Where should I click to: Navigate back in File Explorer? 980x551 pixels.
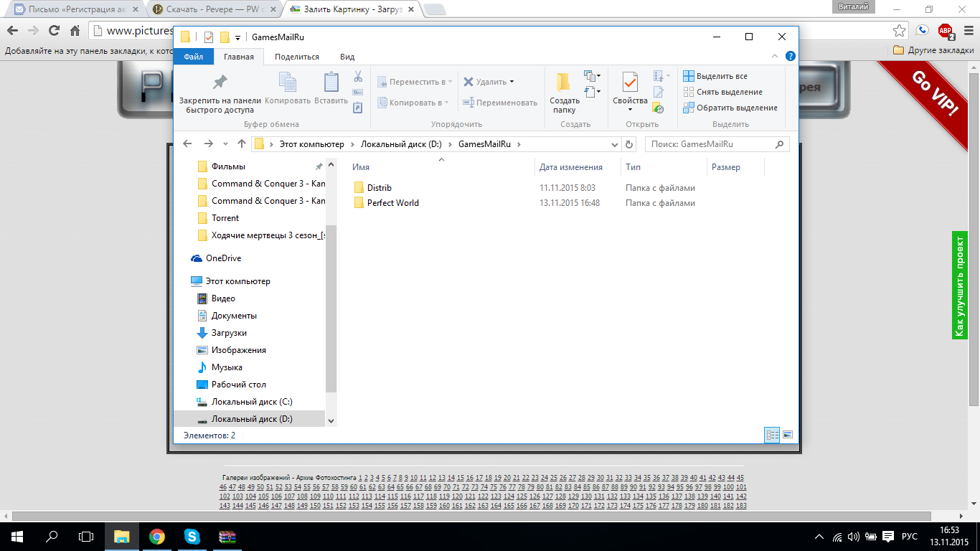(x=188, y=144)
